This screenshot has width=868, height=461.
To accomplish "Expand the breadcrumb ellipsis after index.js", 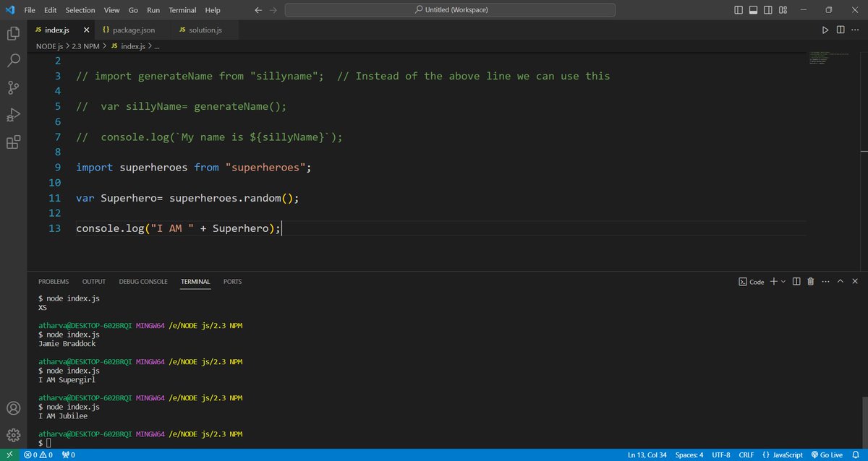I will [x=156, y=46].
